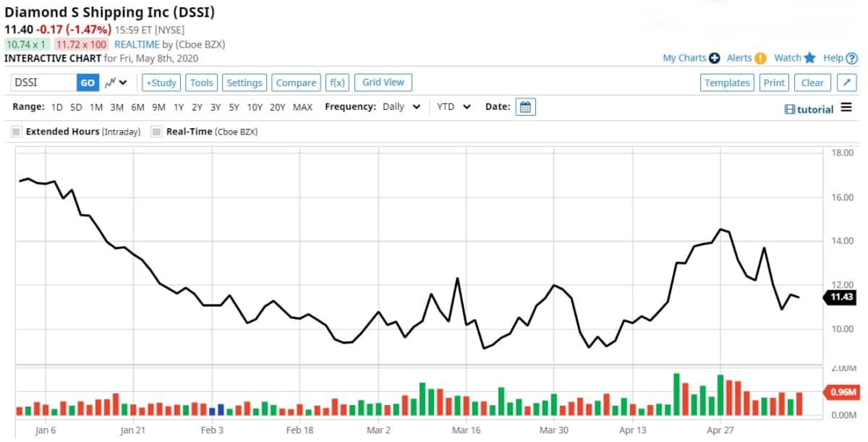This screenshot has height=442, width=868.
Task: Enable the Extended Hours checkbox
Action: click(x=16, y=132)
